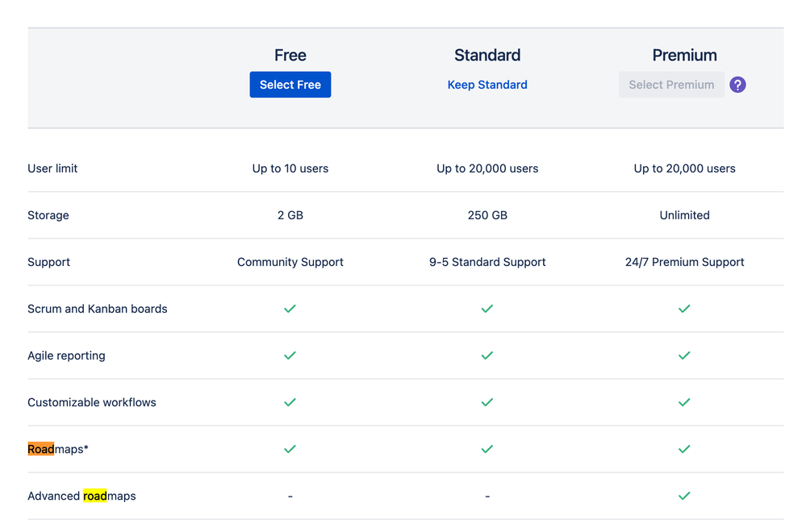Click the Keep Standard link
This screenshot has height=532, width=806.
[x=487, y=85]
